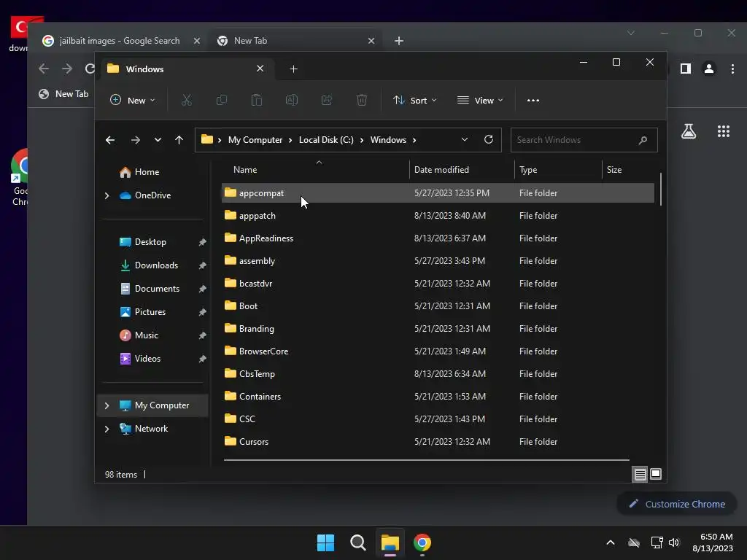Open the Sort dropdown
This screenshot has width=747, height=560.
click(414, 100)
